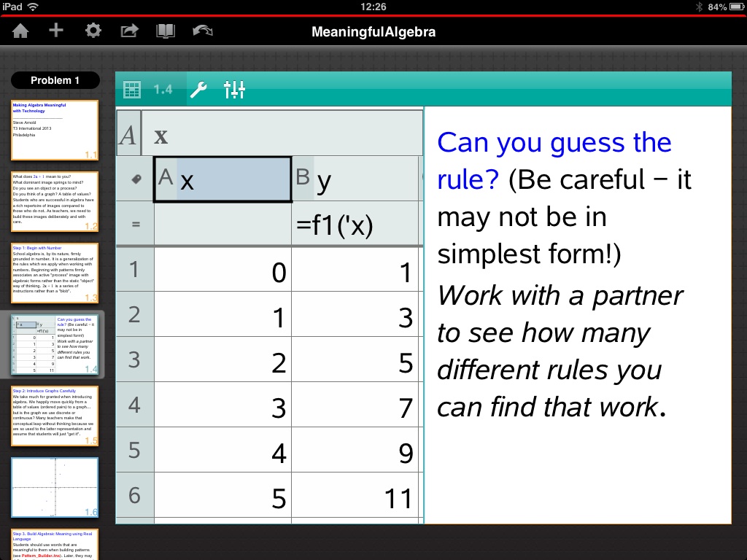Select column A header cell named x

pyautogui.click(x=222, y=179)
